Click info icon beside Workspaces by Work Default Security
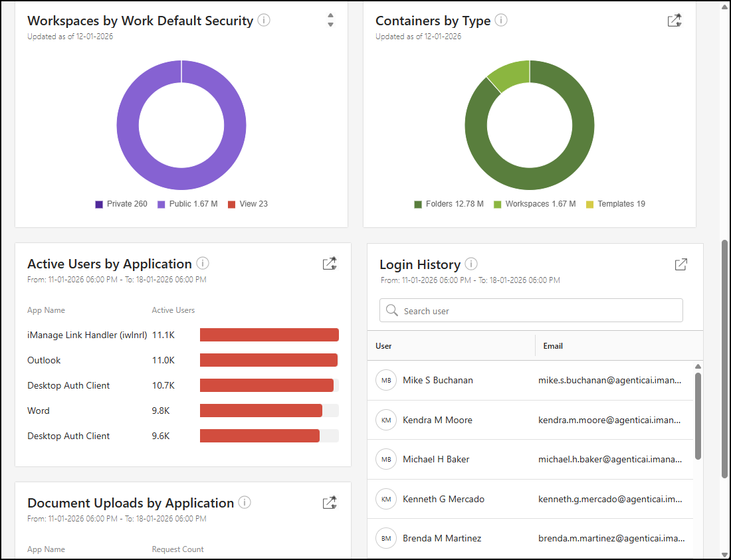 [x=264, y=21]
